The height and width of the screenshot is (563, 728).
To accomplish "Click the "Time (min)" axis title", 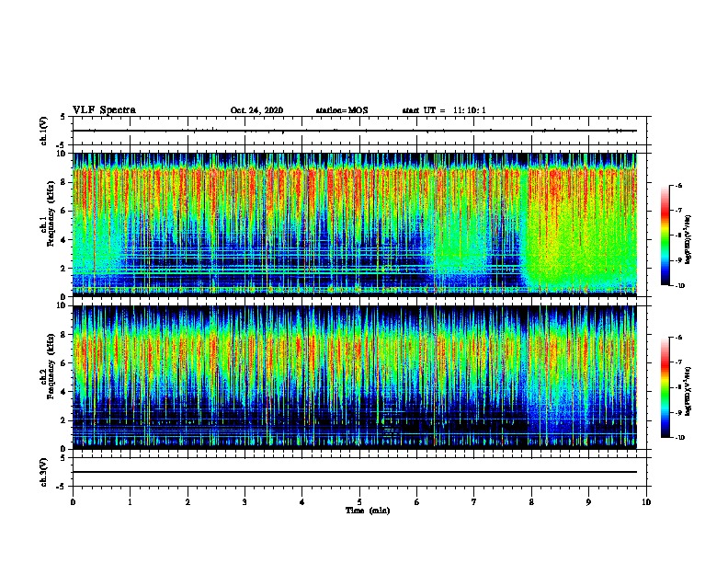I will (368, 511).
